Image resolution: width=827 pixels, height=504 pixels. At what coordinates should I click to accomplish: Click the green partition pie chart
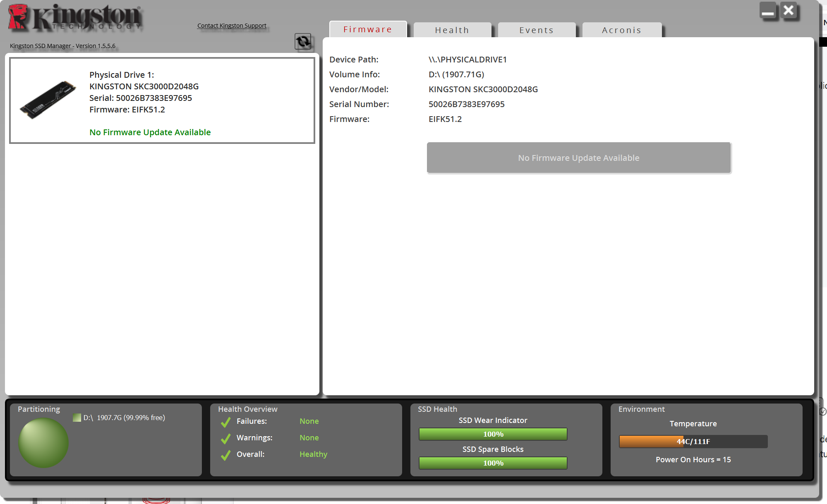coord(43,442)
